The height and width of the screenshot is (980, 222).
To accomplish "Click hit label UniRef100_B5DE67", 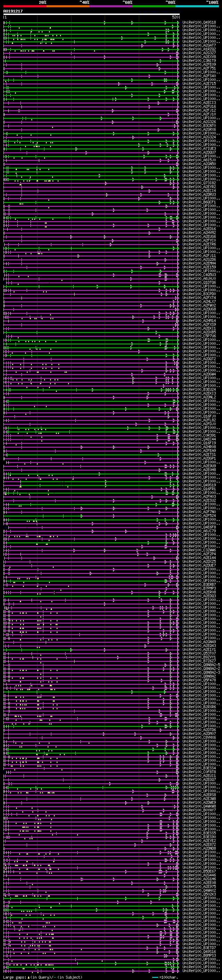I will (199, 871).
